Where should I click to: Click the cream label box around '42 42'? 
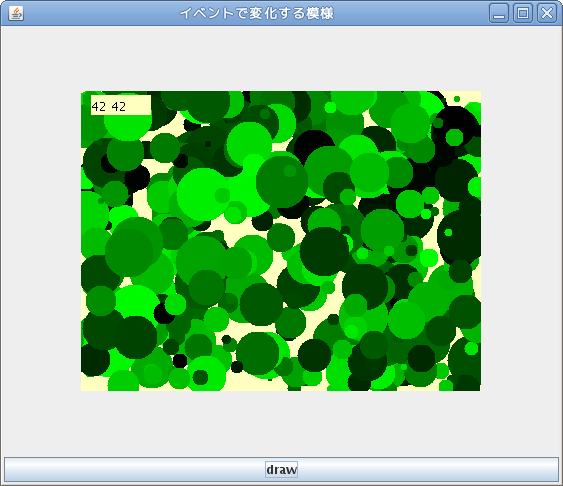coord(121,105)
